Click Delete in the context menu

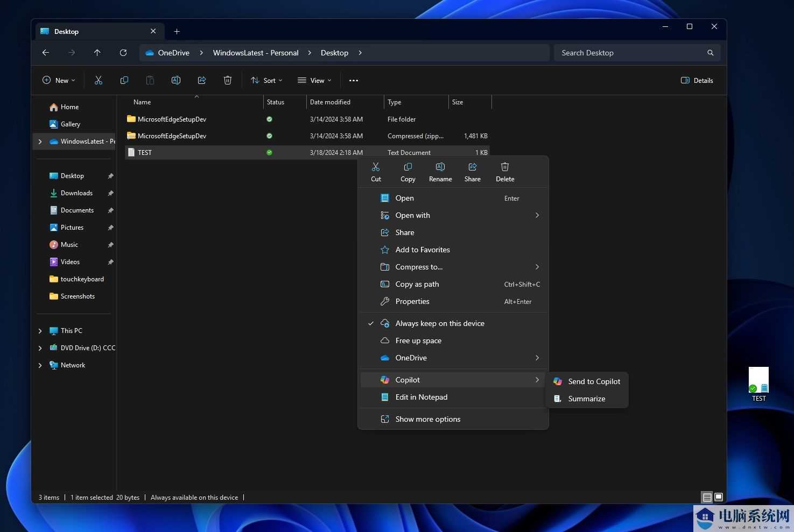pyautogui.click(x=505, y=173)
